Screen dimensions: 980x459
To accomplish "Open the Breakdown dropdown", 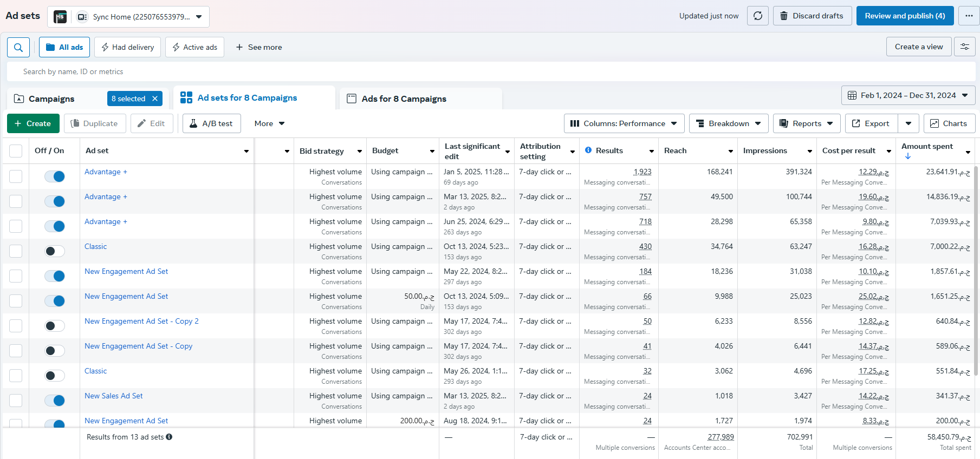I will pos(729,123).
